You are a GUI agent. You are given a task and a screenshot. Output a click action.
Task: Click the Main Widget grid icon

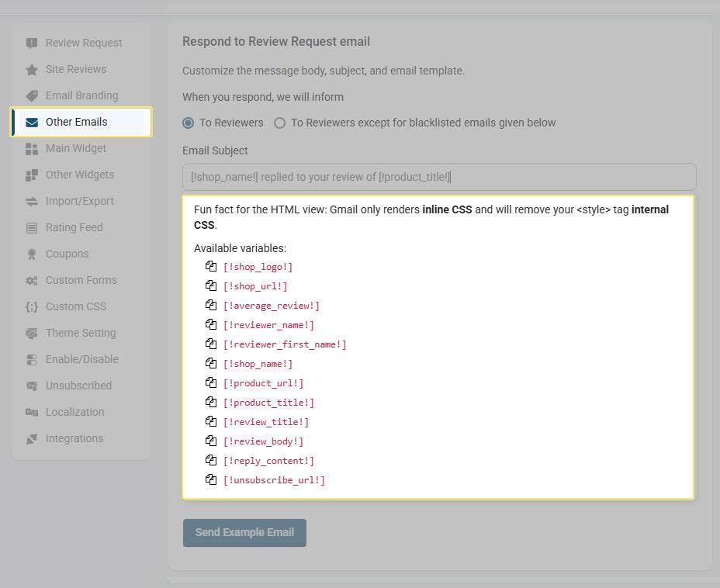(31, 148)
